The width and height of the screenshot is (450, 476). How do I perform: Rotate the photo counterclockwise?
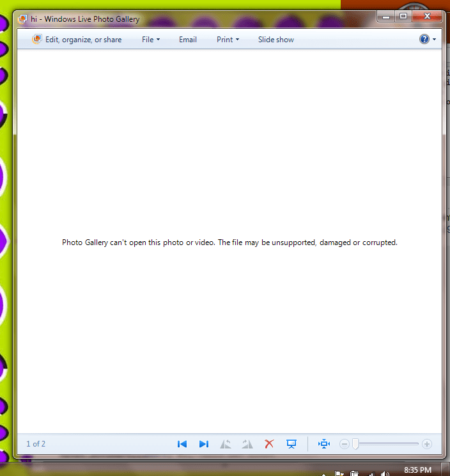click(x=225, y=444)
